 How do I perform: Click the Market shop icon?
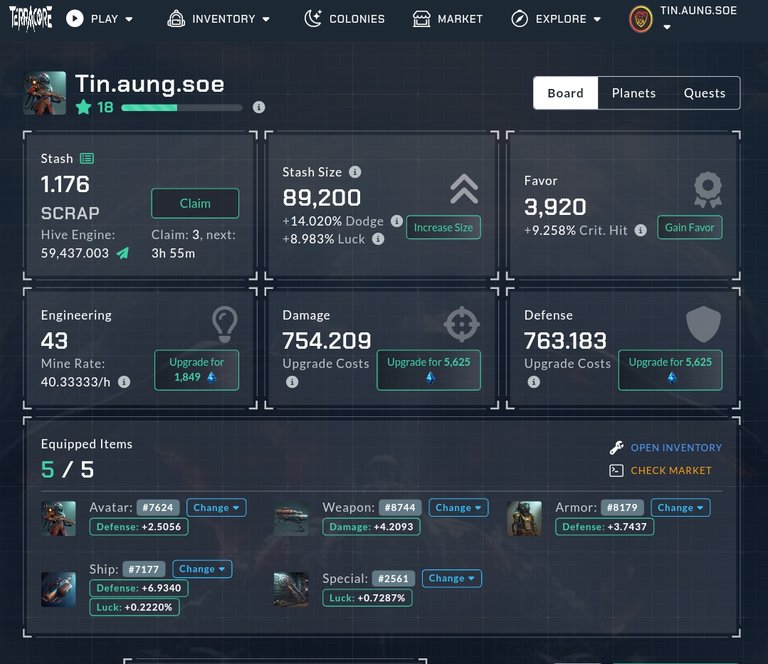421,19
